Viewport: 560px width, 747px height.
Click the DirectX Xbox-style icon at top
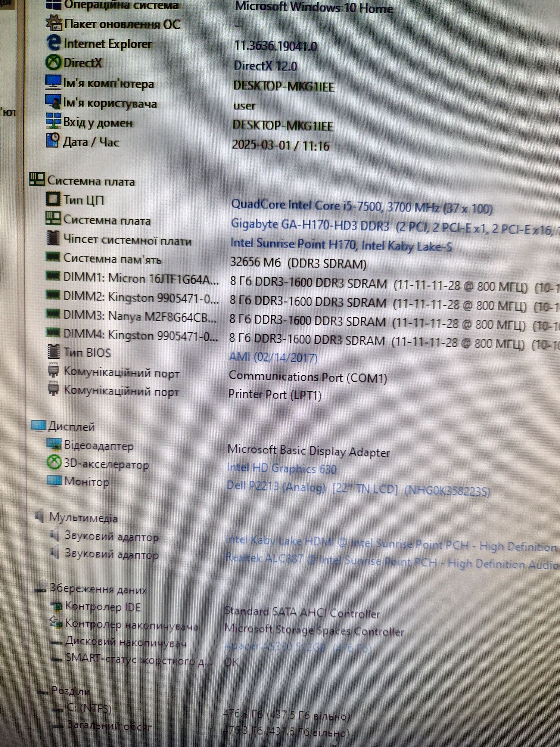click(53, 62)
